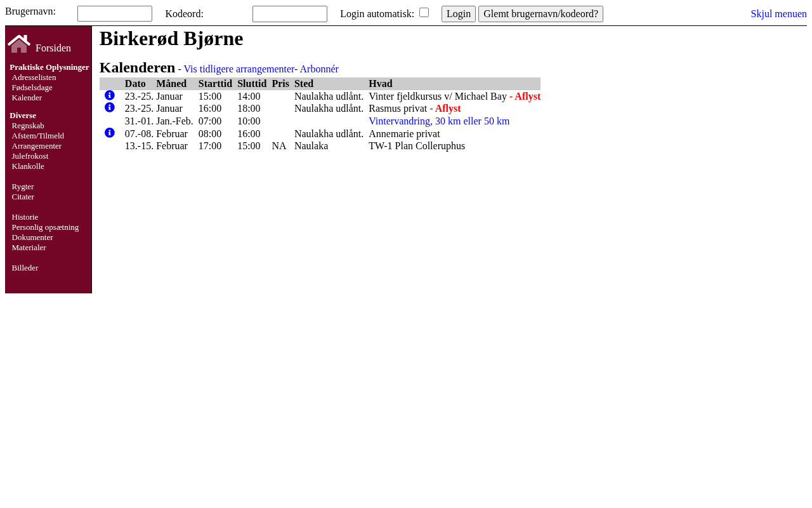Open Billeder in the sidebar
Viewport: 812px width, 508px height.
tap(25, 268)
